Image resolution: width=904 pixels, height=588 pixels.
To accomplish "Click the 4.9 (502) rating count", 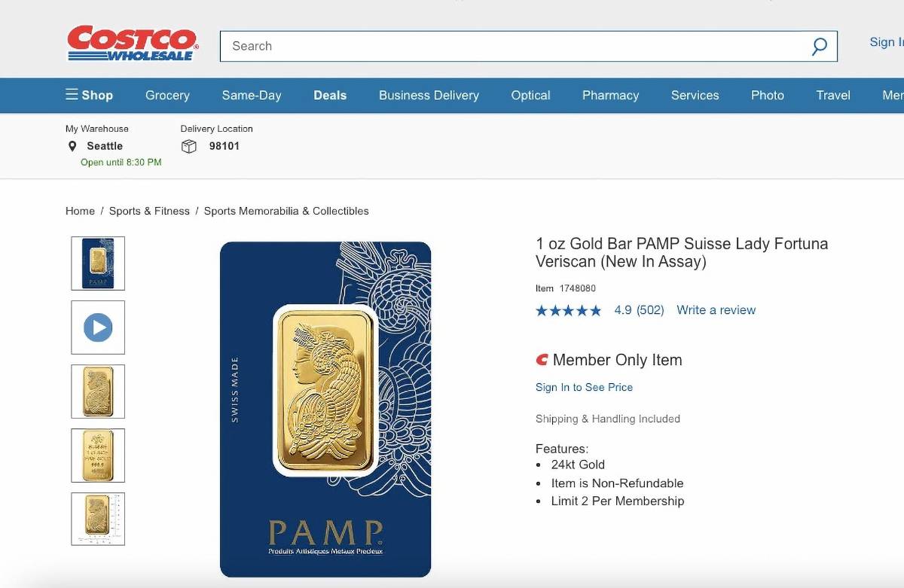I will point(638,309).
